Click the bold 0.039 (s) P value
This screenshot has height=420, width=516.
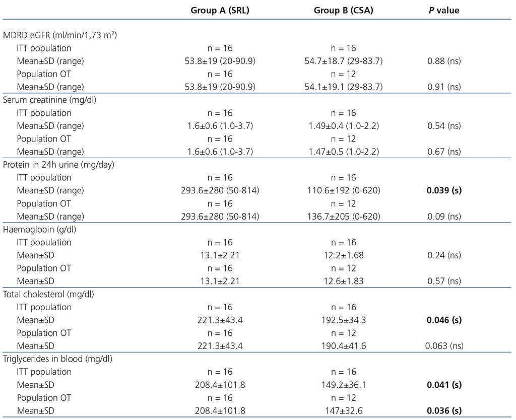tap(443, 190)
